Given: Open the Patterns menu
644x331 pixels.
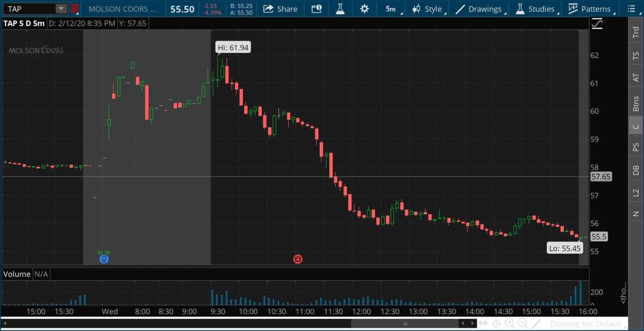Looking at the screenshot, I should click(591, 9).
